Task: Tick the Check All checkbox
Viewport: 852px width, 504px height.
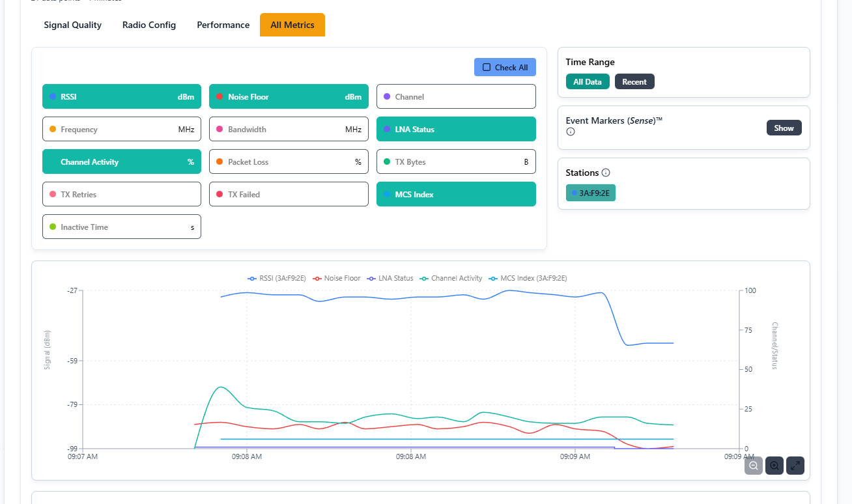Action: pyautogui.click(x=487, y=67)
